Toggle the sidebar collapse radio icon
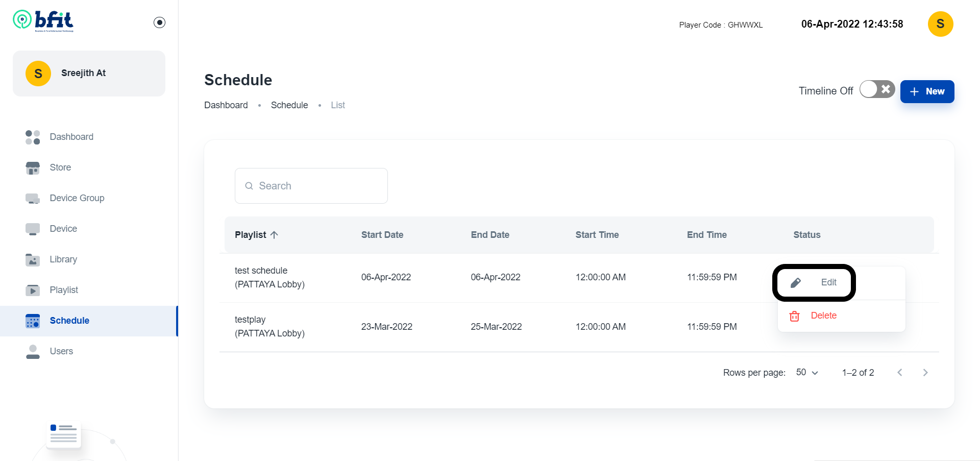 click(x=159, y=22)
